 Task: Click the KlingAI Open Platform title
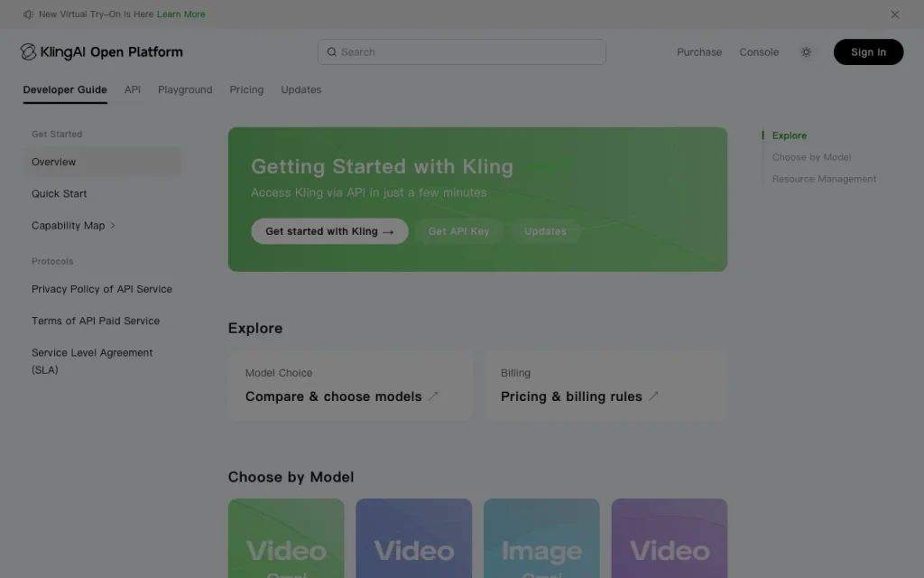111,51
